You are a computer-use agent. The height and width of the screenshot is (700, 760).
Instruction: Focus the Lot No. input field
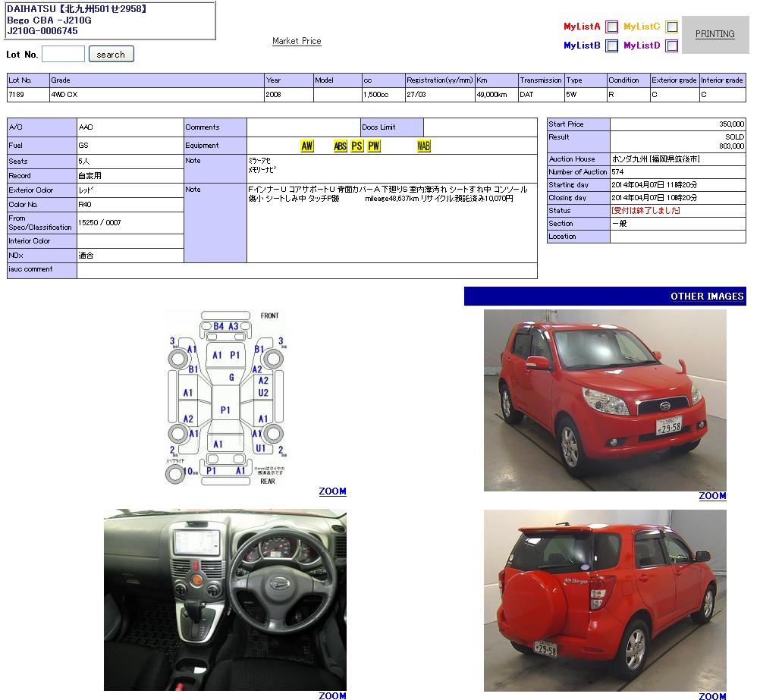tap(64, 55)
